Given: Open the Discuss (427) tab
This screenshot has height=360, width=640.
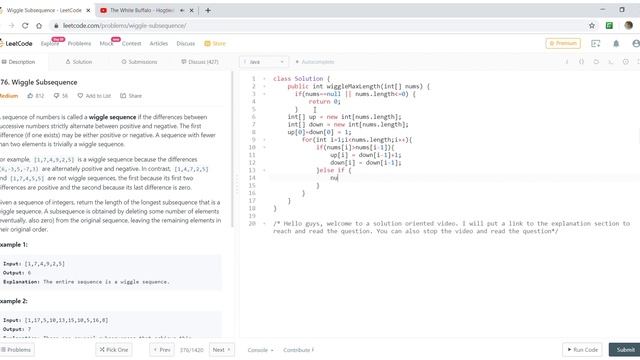Looking at the screenshot, I should pyautogui.click(x=200, y=62).
